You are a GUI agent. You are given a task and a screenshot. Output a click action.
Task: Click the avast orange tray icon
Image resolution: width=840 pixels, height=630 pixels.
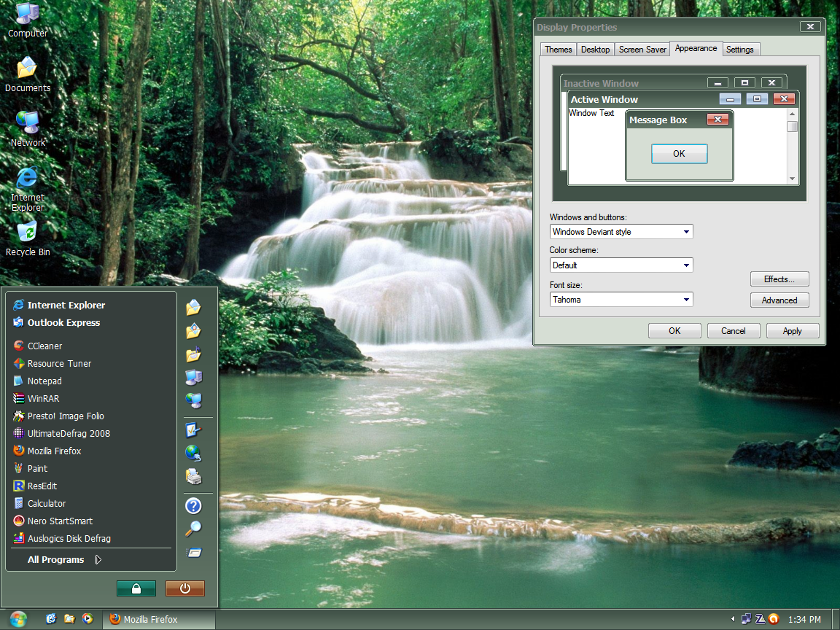(774, 619)
